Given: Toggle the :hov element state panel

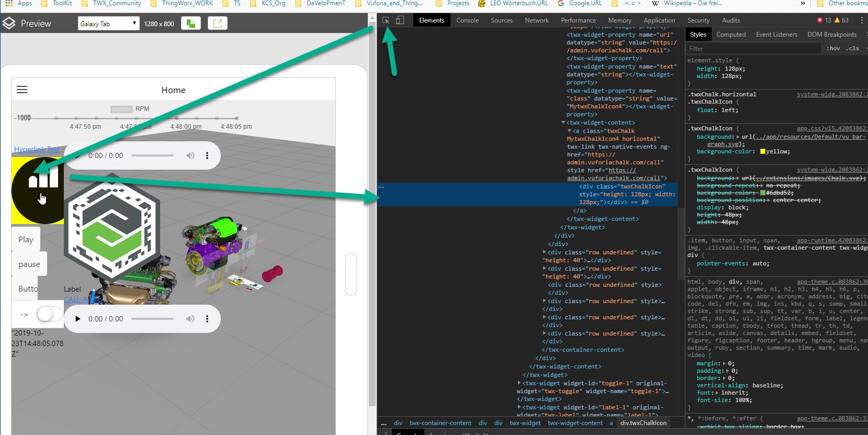Looking at the screenshot, I should (833, 49).
